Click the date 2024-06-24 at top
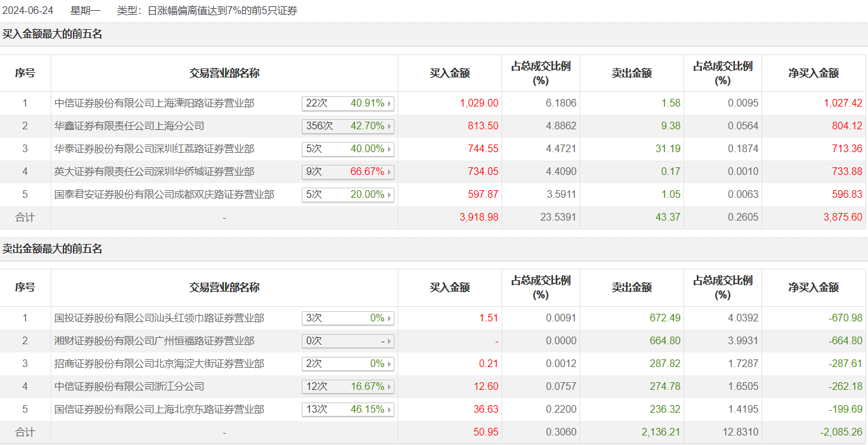Image resolution: width=868 pixels, height=445 pixels. (27, 11)
